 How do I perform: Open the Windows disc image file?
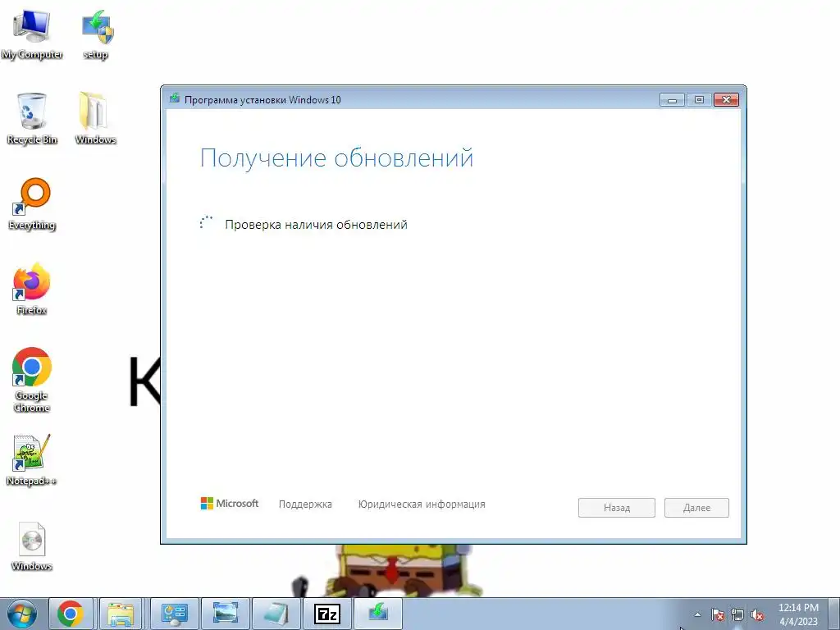tap(32, 546)
